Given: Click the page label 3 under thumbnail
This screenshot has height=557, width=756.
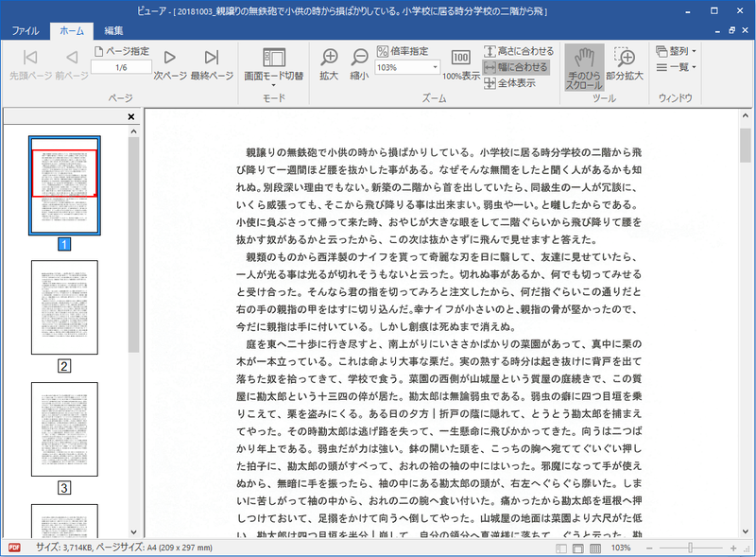Looking at the screenshot, I should point(64,488).
